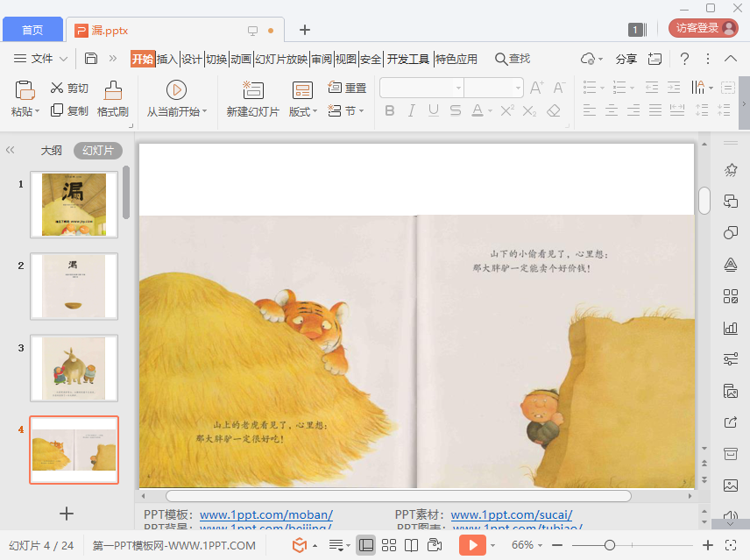Click the 查找 search button
The image size is (750, 560).
pos(513,59)
